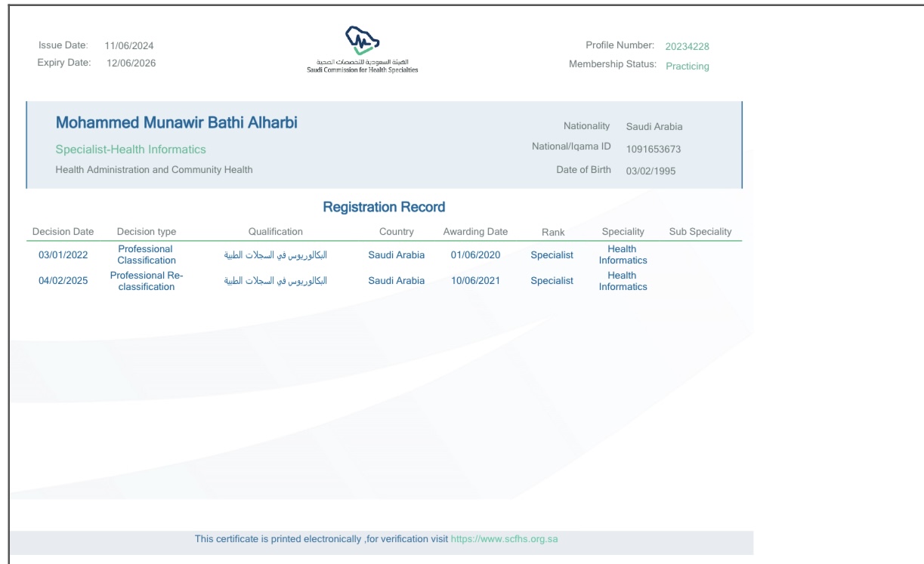The height and width of the screenshot is (564, 924).
Task: Open the scfhs.org.sa verification link
Action: coord(504,540)
